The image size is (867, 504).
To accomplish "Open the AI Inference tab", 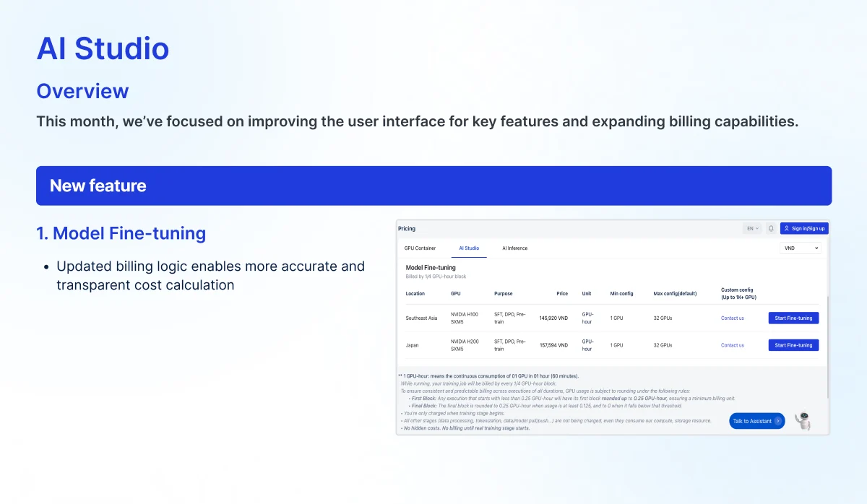I will coord(514,248).
